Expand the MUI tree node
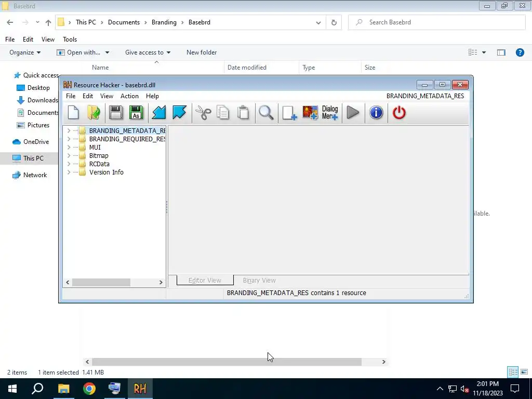Viewport: 532px width, 399px height. coord(69,147)
